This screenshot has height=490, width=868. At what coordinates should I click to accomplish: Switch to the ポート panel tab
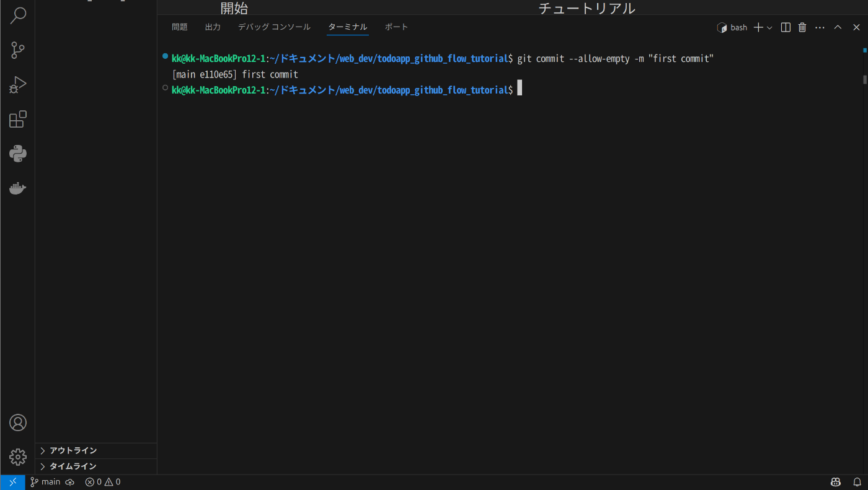pos(397,27)
